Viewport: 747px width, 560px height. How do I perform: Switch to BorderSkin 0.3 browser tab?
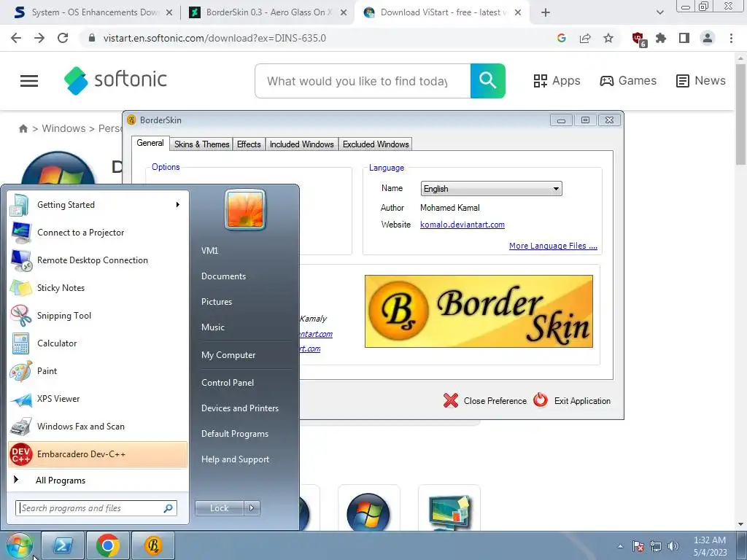[267, 12]
